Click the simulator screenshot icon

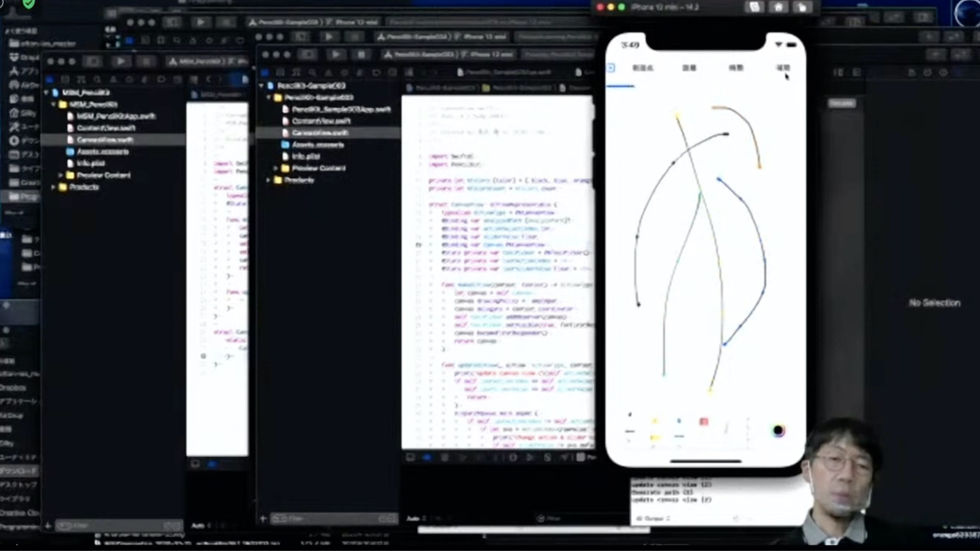tap(755, 7)
